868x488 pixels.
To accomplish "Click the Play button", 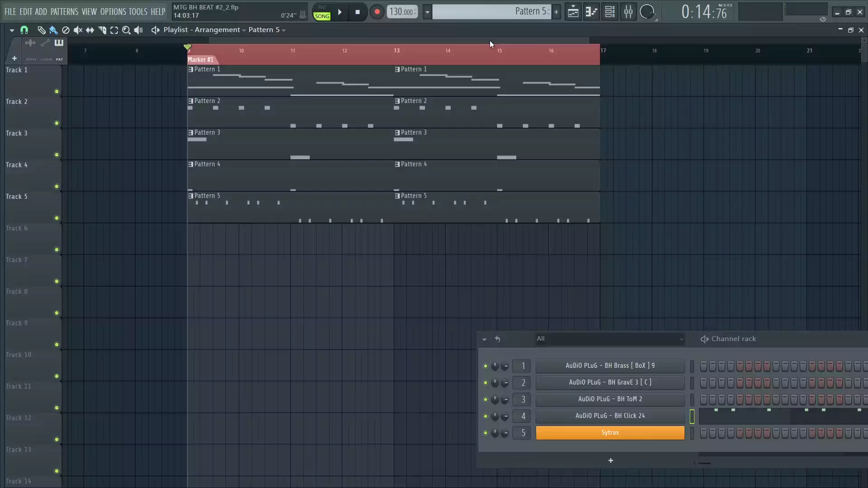I will click(x=340, y=12).
